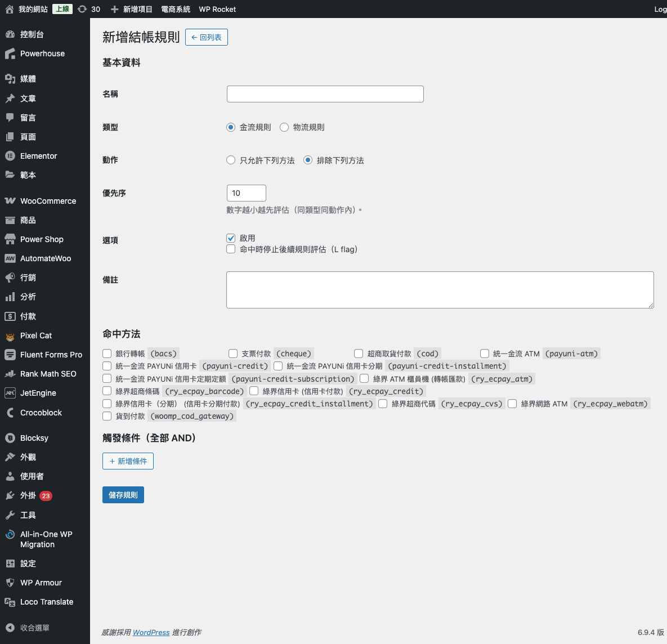Check the 超商取貨付款 (cod) method
Screen dimensions: 667x644
coord(359,354)
